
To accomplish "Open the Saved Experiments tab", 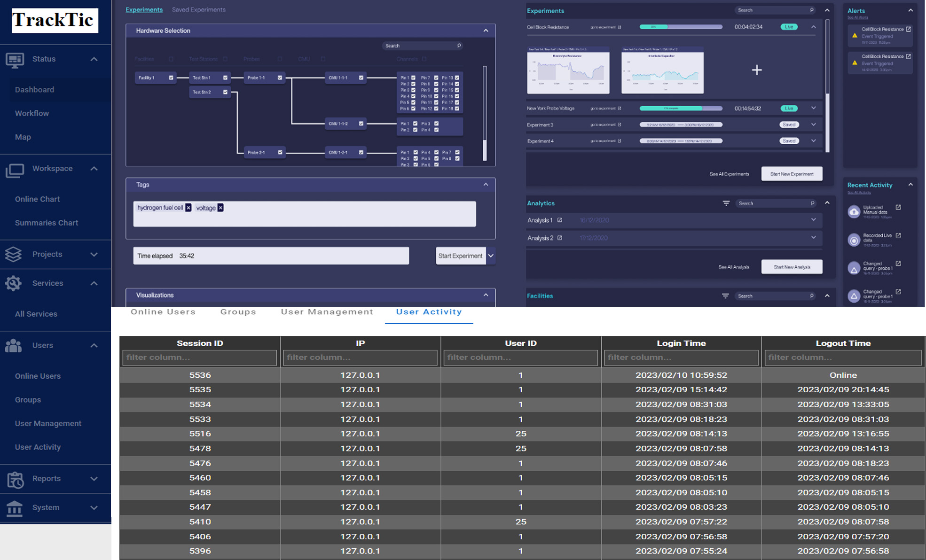I will [198, 10].
